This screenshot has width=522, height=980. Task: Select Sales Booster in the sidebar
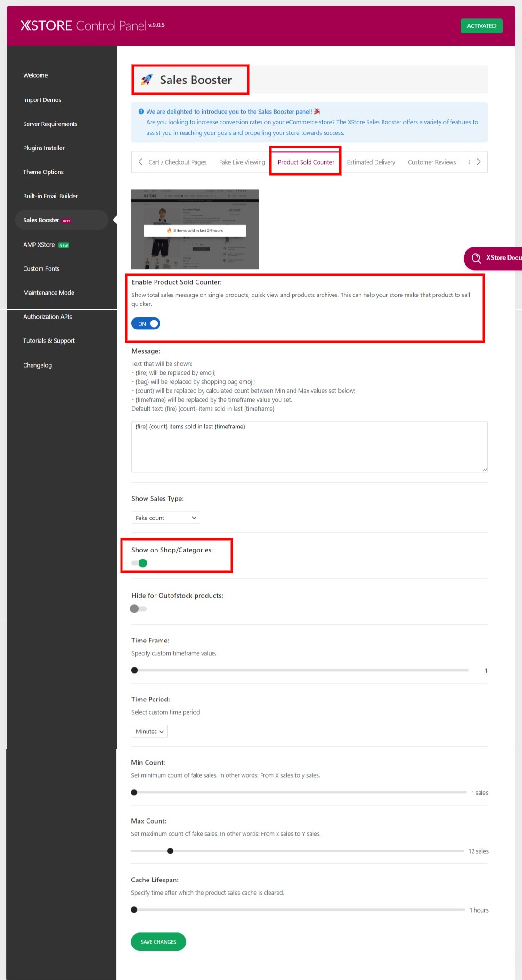[x=62, y=220]
